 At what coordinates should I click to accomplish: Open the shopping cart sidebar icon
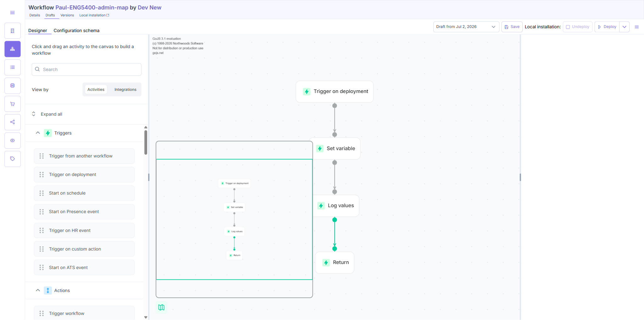point(13,104)
